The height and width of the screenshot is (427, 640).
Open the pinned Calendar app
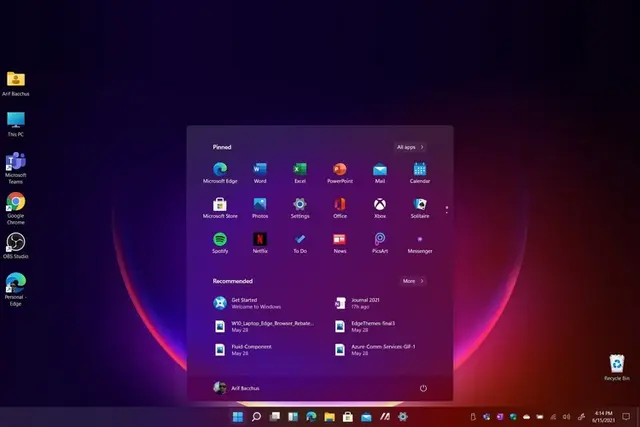point(420,173)
